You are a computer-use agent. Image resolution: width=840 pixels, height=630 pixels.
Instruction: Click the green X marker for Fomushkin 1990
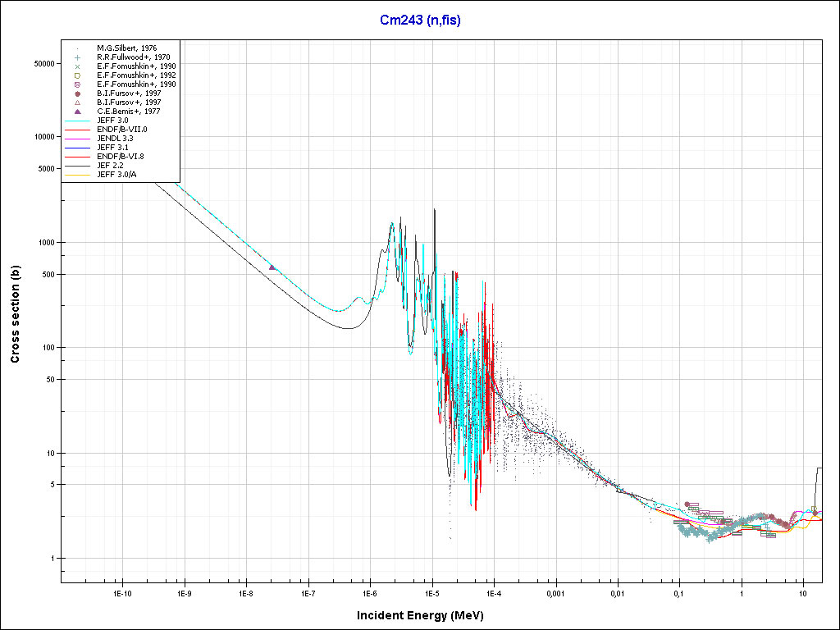pos(76,66)
